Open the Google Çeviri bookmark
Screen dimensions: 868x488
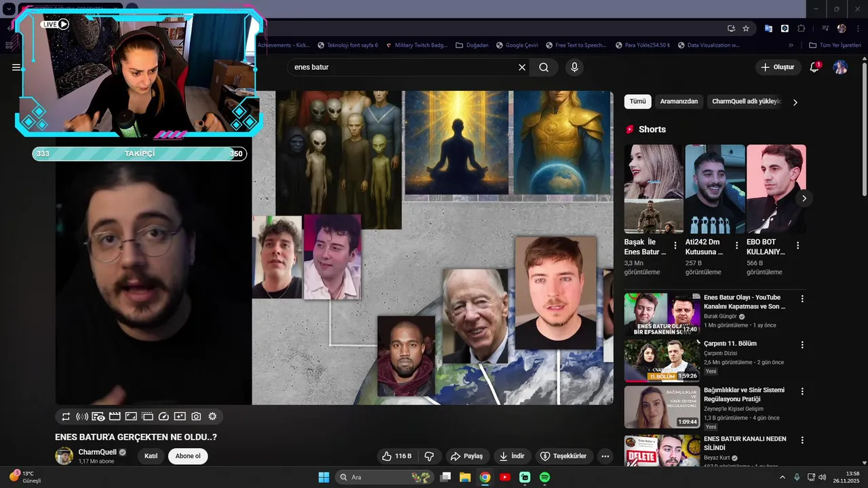click(517, 45)
